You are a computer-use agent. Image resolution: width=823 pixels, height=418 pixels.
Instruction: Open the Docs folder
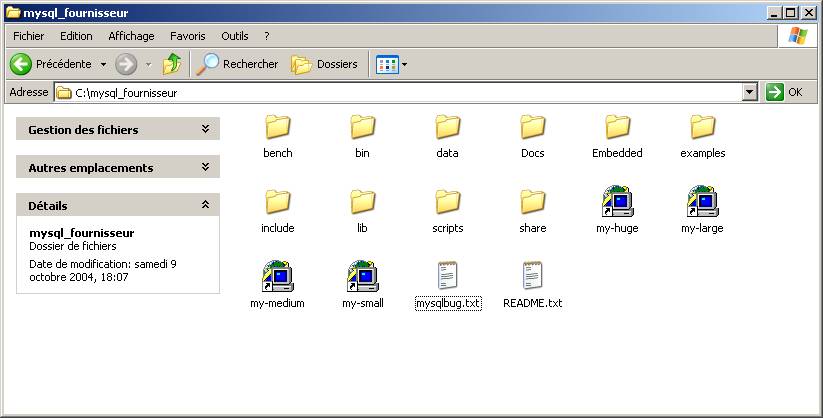pyautogui.click(x=532, y=128)
